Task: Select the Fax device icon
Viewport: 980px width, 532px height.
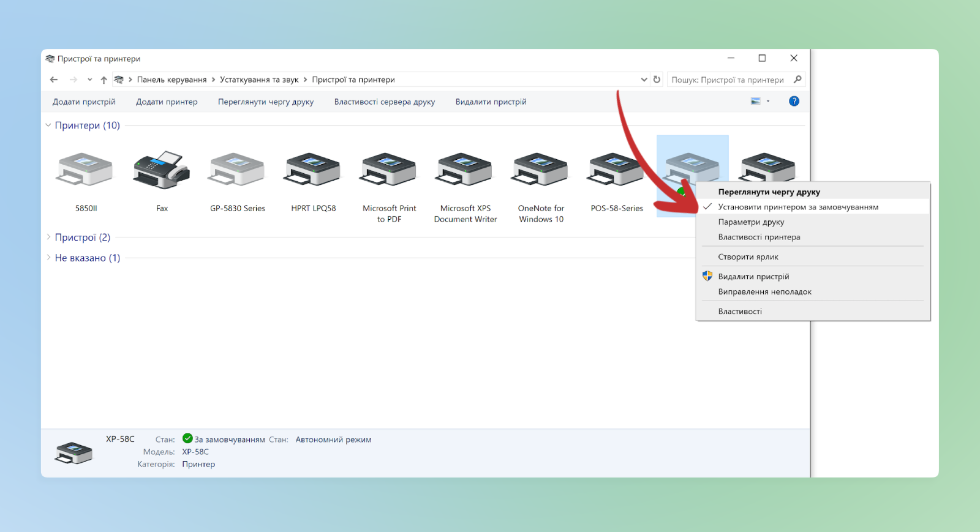Action: 162,171
